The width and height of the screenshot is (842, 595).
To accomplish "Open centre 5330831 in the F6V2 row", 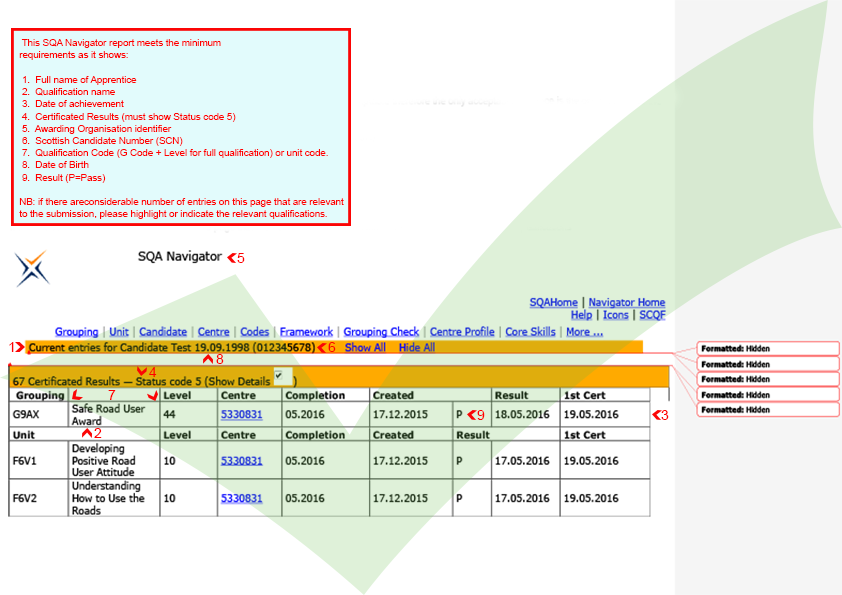I will coord(242,498).
